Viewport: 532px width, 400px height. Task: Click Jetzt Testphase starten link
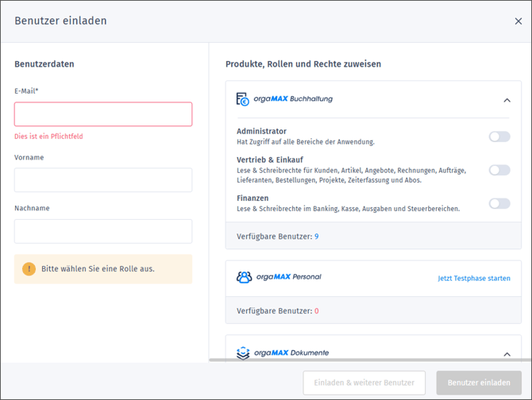point(474,279)
